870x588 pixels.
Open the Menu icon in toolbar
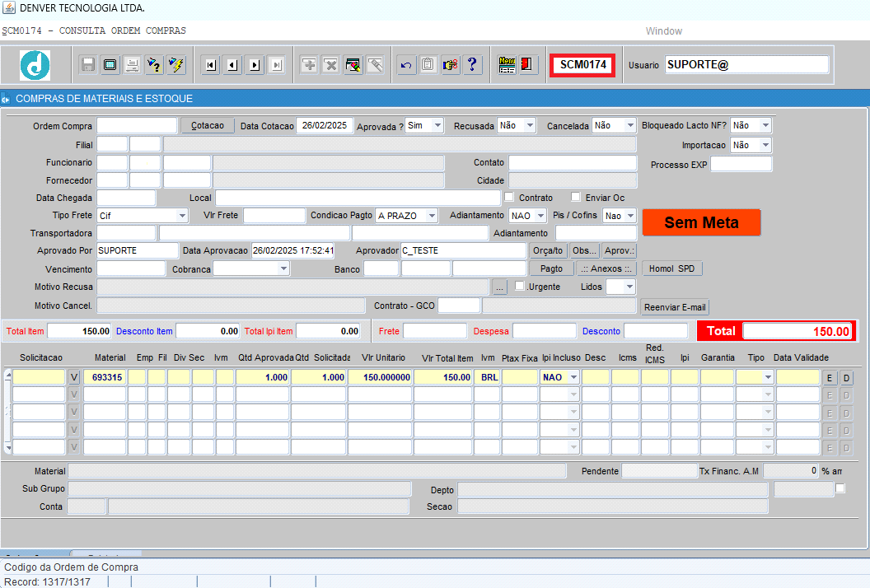pyautogui.click(x=507, y=65)
